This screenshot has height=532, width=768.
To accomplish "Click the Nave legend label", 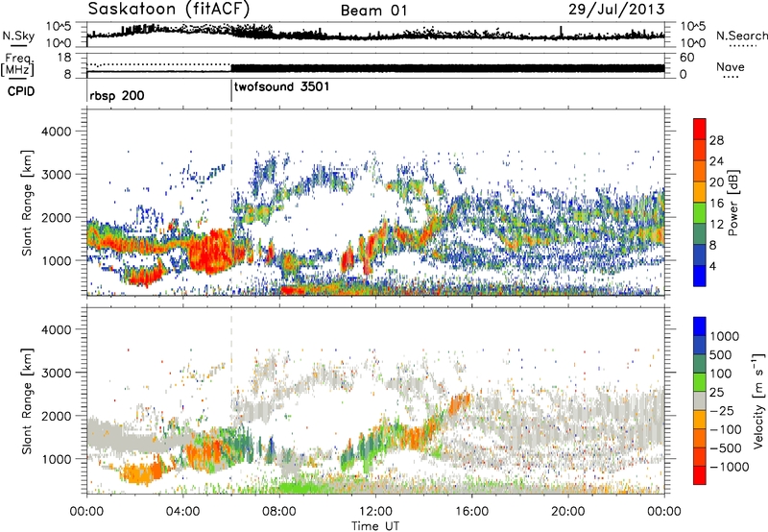I will click(731, 66).
